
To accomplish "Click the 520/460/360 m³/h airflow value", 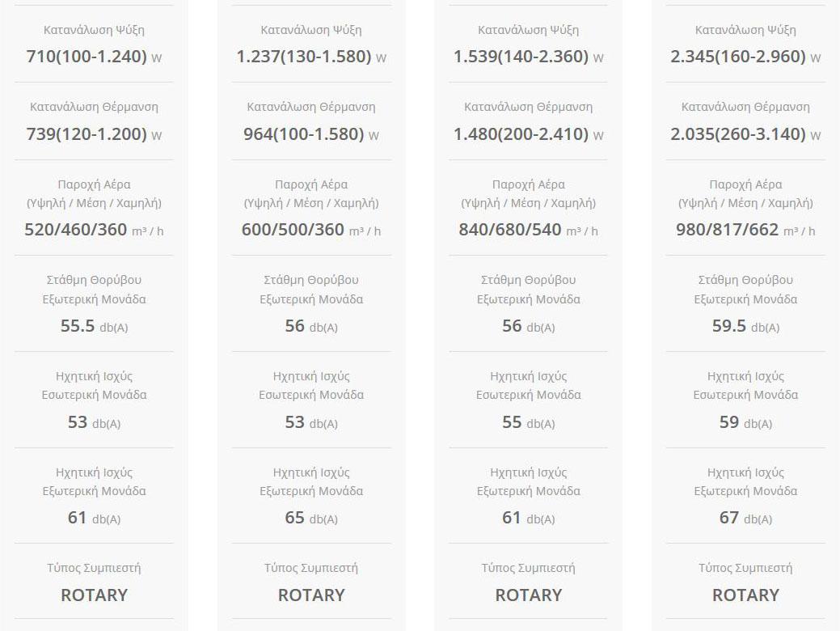I will click(94, 230).
